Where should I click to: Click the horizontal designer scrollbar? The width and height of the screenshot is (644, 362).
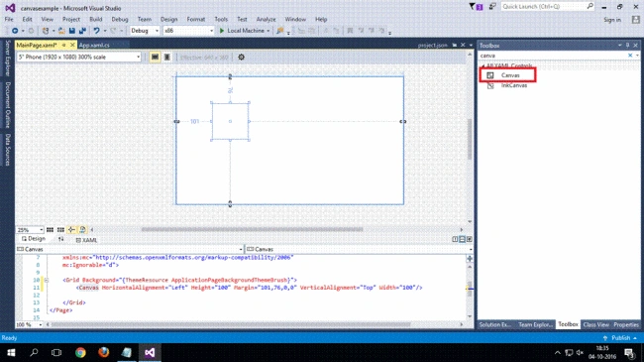253,229
